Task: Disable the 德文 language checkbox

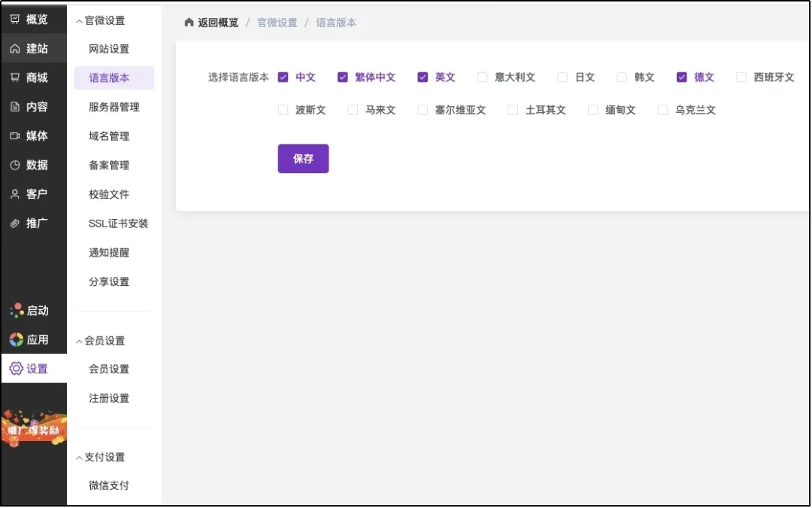Action: (682, 77)
